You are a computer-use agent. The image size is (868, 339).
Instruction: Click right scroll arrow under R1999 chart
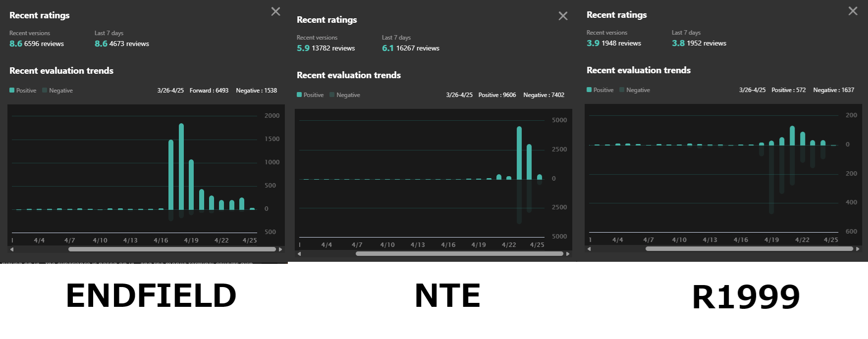point(858,249)
